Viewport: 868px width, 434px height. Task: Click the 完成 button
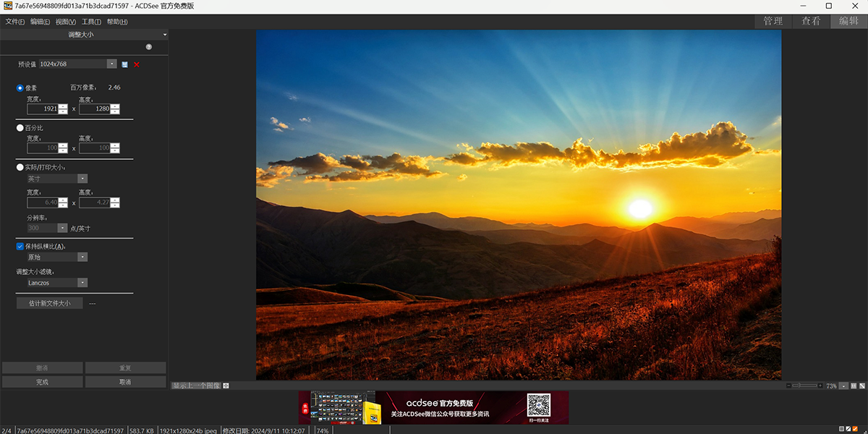click(x=42, y=382)
